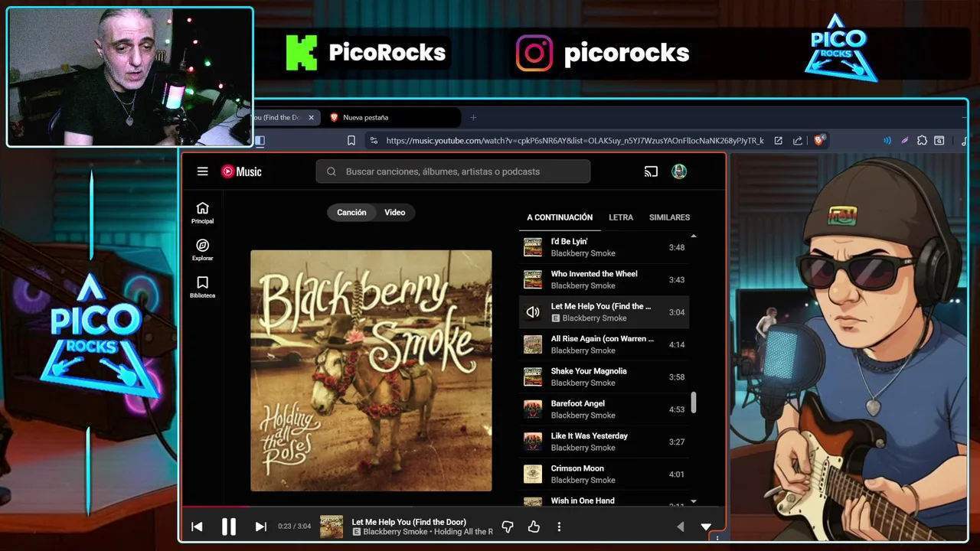Click the open in app icon in address bar
The height and width of the screenshot is (551, 980).
pos(779,141)
